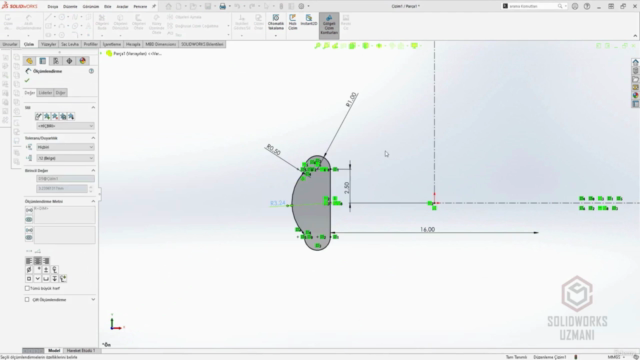This screenshot has width=640, height=360.
Task: Toggle first add-parentheses button in Ölçümlendirme Metni
Action: (29, 210)
